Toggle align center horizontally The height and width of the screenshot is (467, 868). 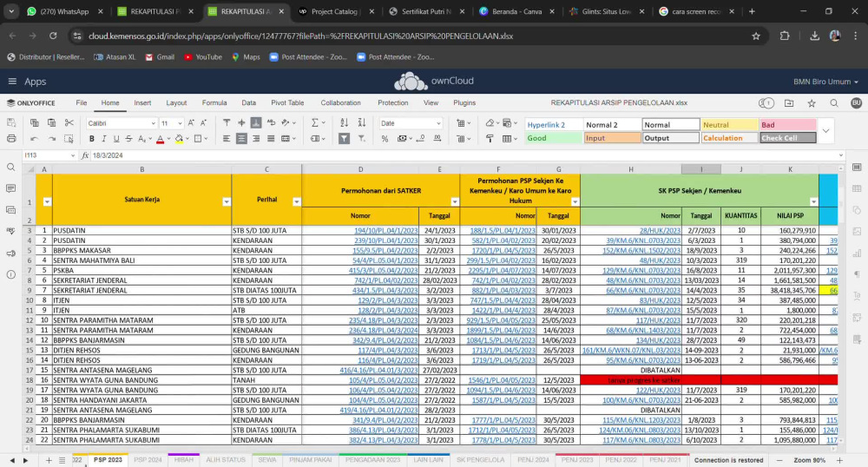coord(241,138)
